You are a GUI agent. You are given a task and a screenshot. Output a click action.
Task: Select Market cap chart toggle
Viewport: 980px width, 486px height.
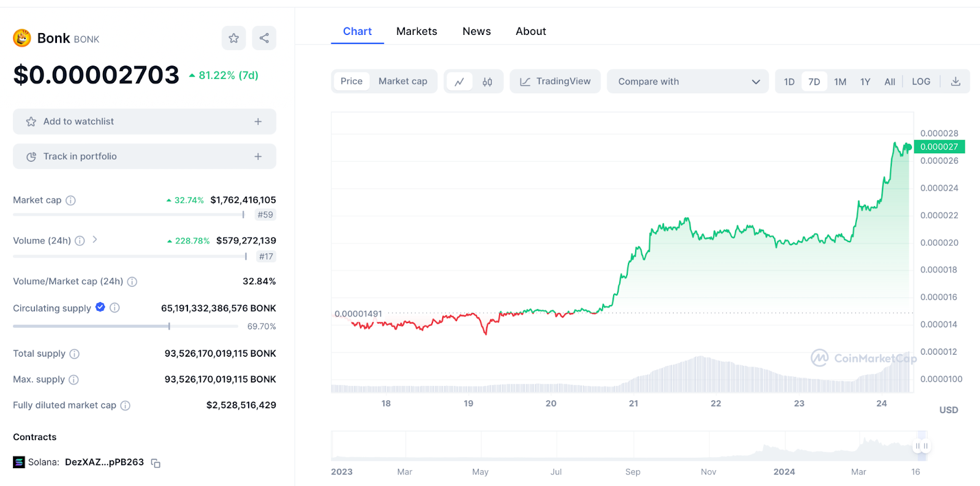(x=403, y=81)
